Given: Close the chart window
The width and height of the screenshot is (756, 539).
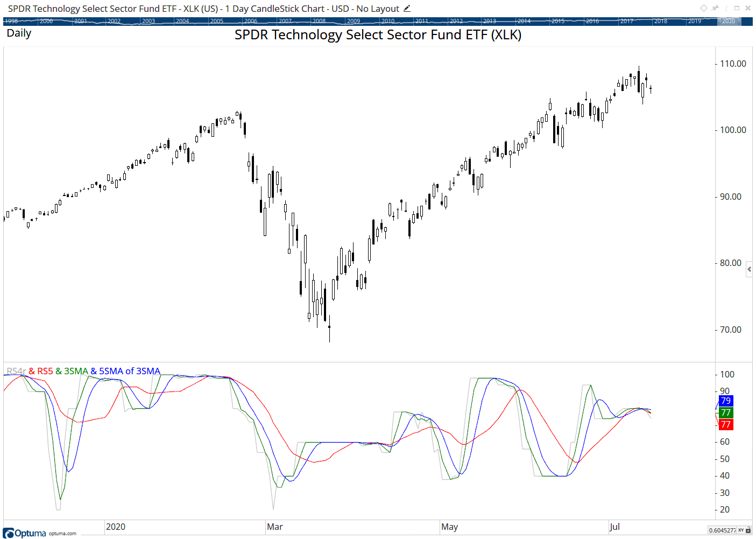Looking at the screenshot, I should tap(748, 8).
